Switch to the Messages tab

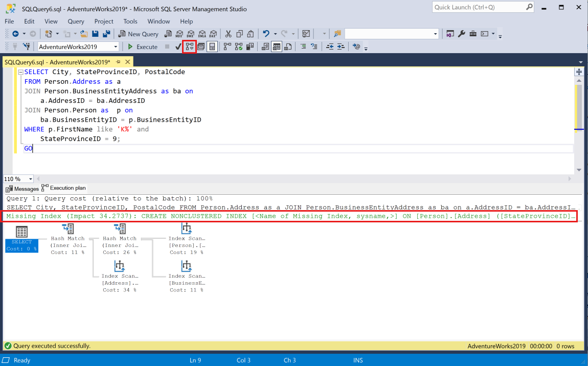click(22, 189)
